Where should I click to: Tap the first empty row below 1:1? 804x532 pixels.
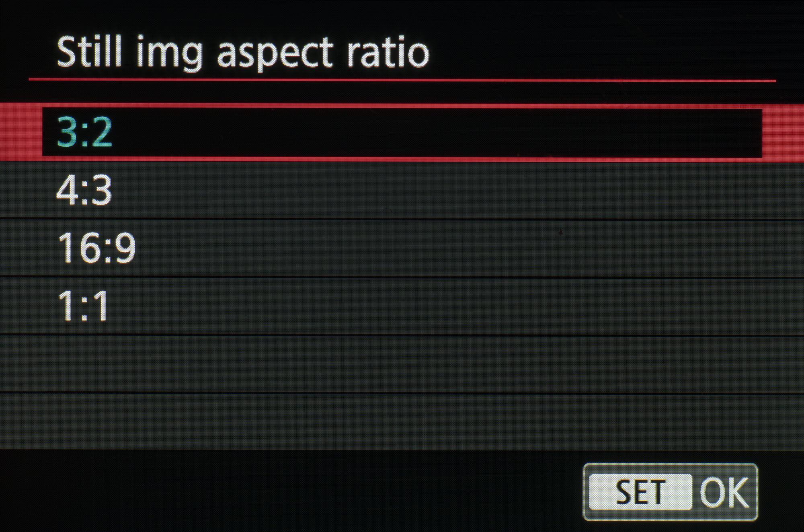[402, 364]
